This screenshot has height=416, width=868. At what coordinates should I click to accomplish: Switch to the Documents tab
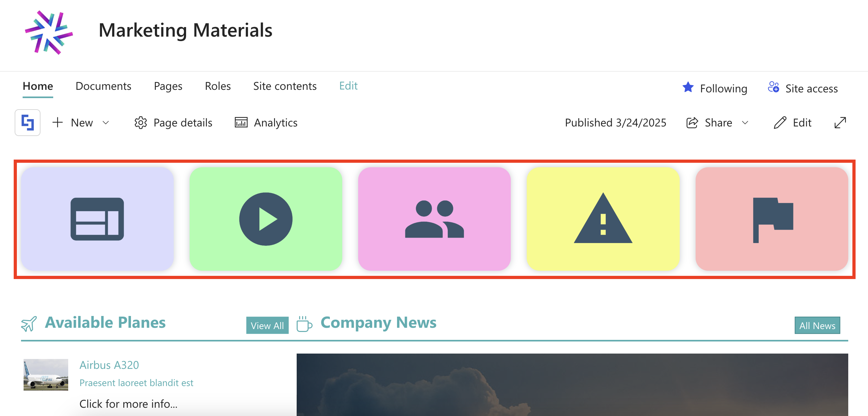(x=103, y=86)
